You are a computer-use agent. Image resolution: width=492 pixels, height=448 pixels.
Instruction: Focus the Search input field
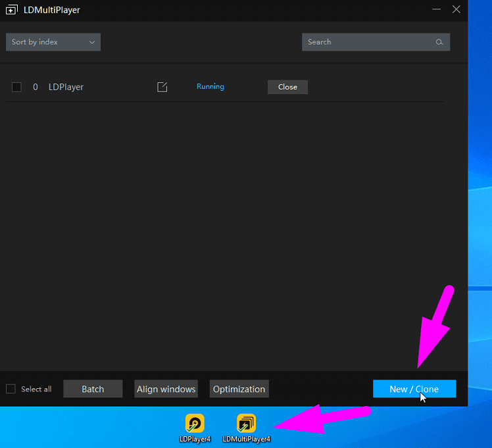(x=376, y=42)
